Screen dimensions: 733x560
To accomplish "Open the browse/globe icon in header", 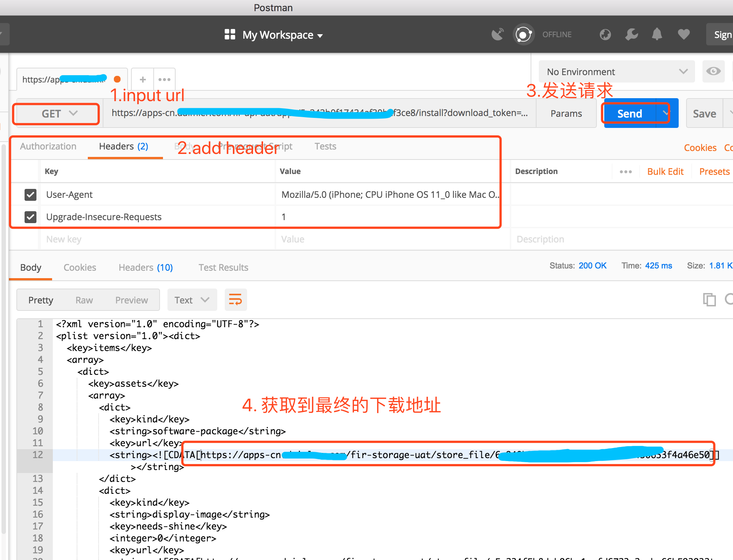I will 605,35.
